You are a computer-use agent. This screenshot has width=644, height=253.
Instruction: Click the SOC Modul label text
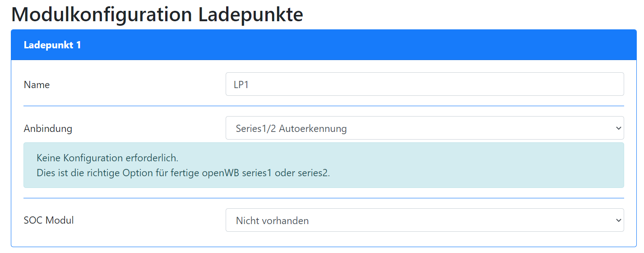click(x=49, y=220)
